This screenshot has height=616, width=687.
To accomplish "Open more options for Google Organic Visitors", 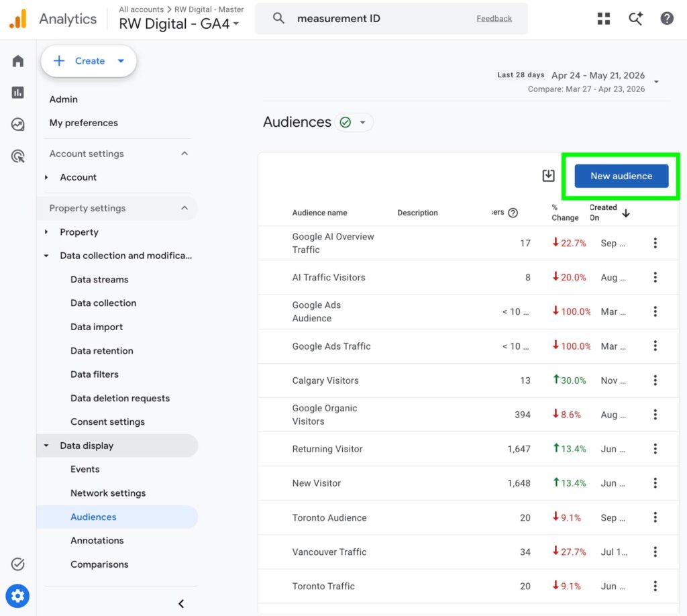I will (x=655, y=415).
